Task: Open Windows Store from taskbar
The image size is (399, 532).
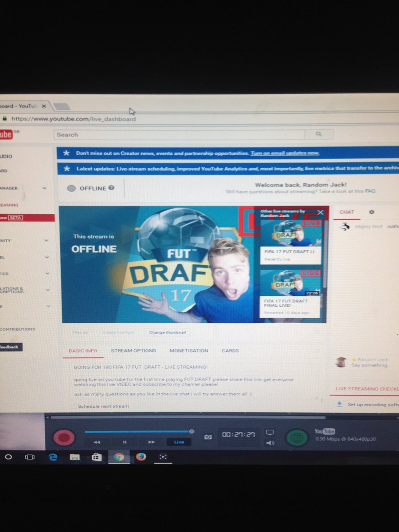Action: (x=97, y=457)
